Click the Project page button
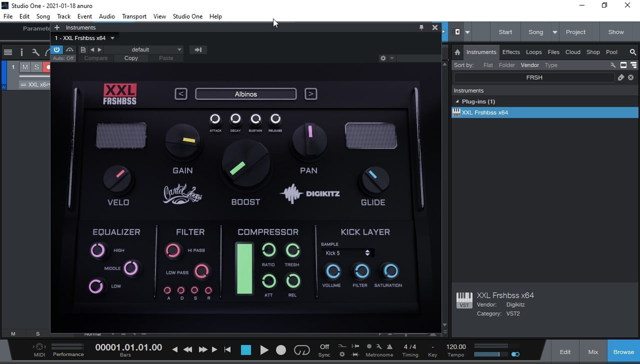This screenshot has height=364, width=640. [x=575, y=32]
